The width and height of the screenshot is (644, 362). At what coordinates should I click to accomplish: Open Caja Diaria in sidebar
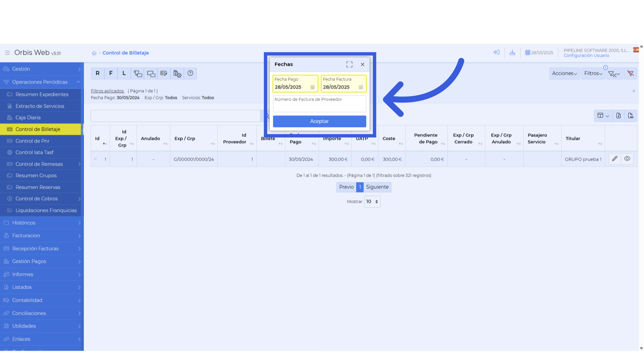[41, 118]
